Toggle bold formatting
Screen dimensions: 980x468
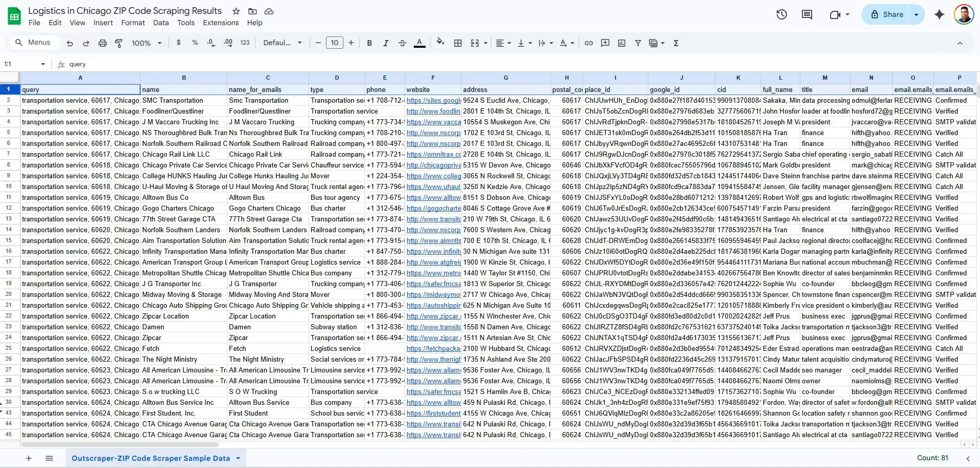(369, 43)
